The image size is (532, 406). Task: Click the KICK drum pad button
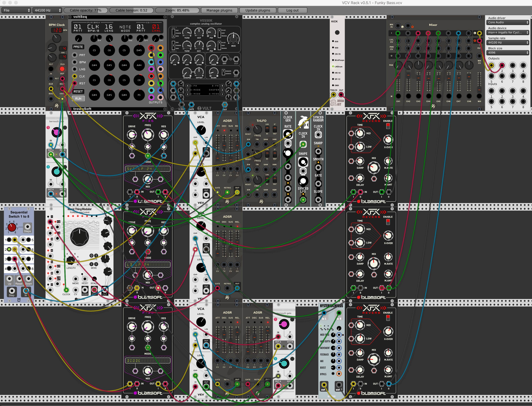click(337, 32)
